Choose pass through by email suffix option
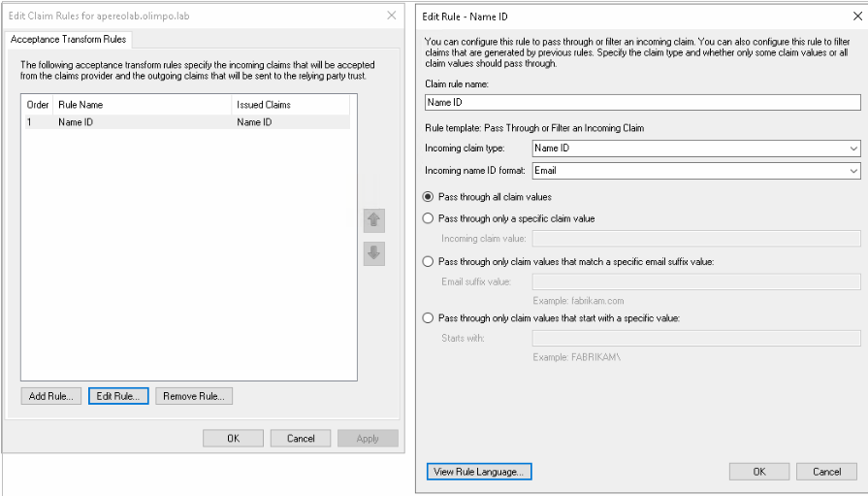The width and height of the screenshot is (868, 496). 429,261
